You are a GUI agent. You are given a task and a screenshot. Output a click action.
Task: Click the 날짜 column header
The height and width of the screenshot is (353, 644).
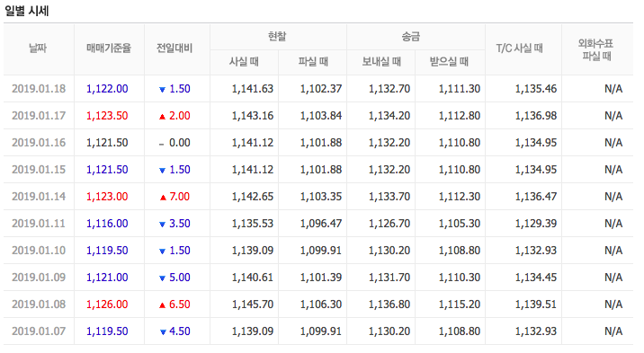tap(38, 49)
